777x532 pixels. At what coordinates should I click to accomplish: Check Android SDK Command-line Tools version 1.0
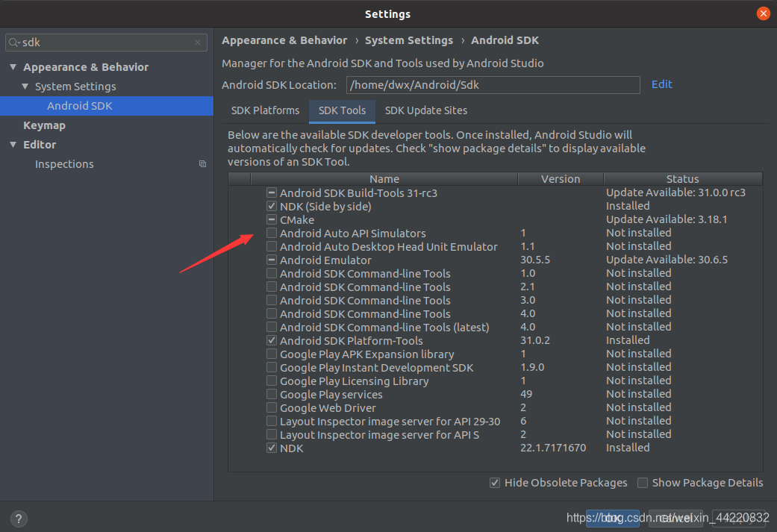tap(272, 273)
